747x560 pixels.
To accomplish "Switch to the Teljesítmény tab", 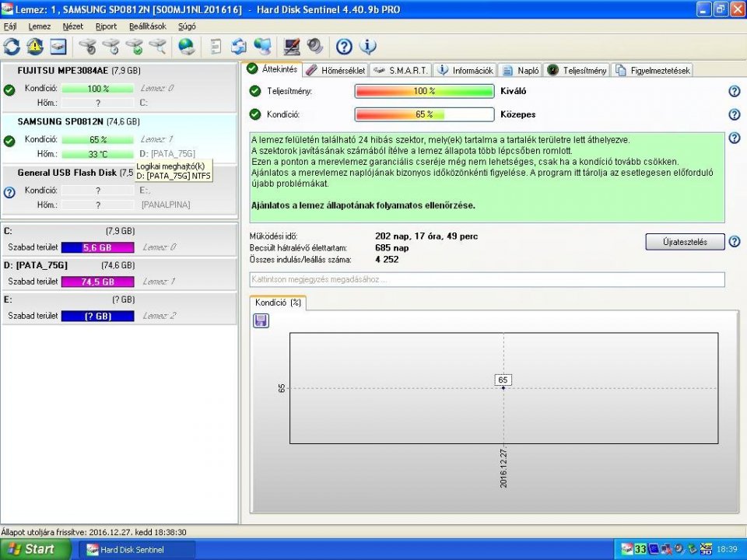I will pyautogui.click(x=577, y=71).
